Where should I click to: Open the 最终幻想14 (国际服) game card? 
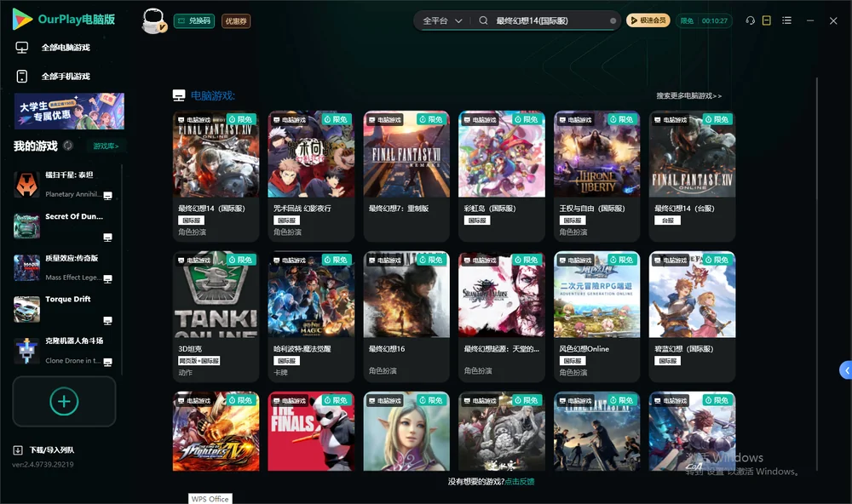[216, 176]
